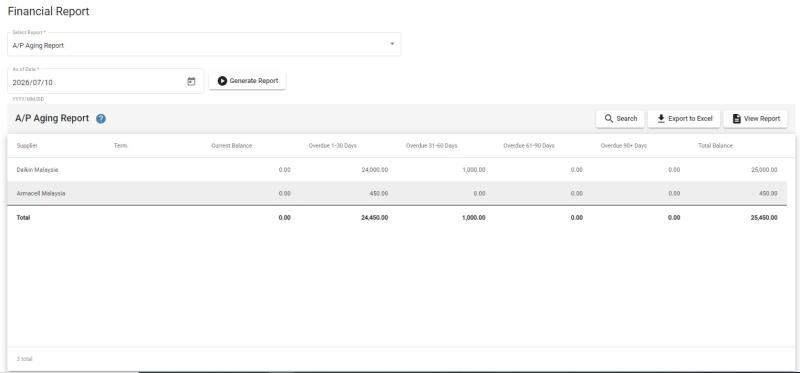
Task: Select the Armacell Malaysia row
Action: (397, 193)
